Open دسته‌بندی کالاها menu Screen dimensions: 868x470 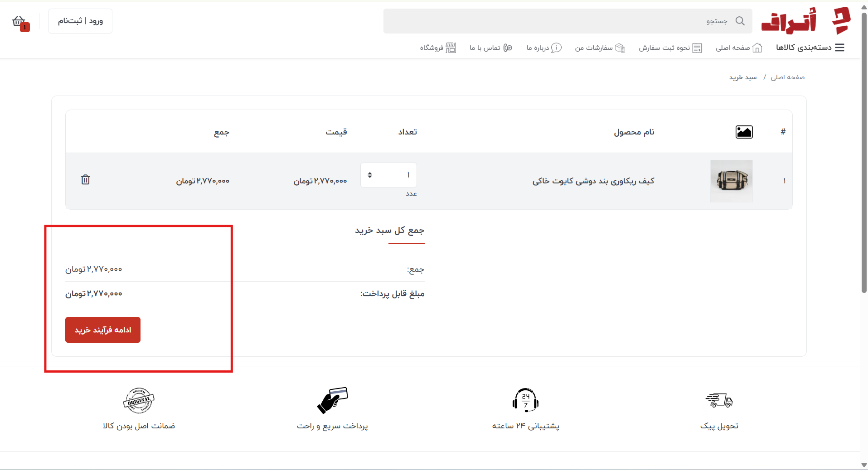coord(804,48)
